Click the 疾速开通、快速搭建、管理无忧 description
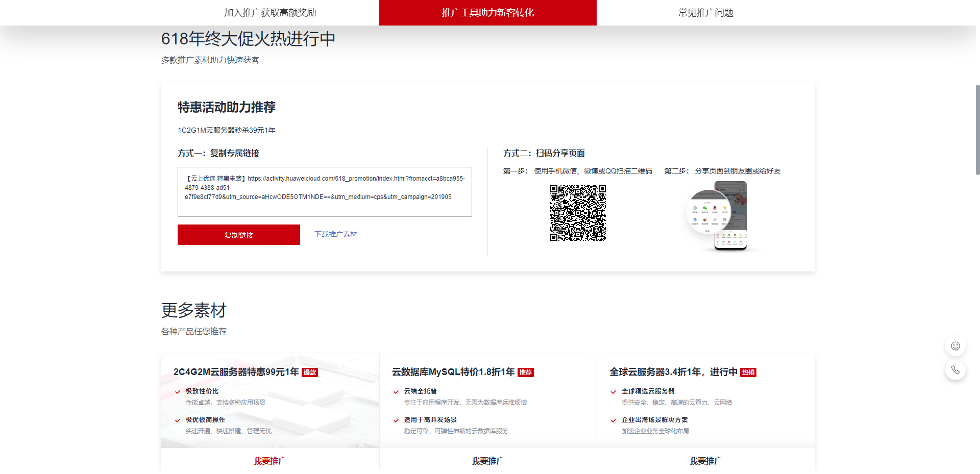The width and height of the screenshot is (980, 474). point(229,431)
